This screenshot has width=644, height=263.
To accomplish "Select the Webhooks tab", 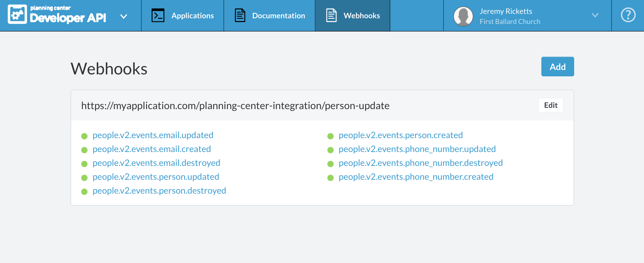I will pyautogui.click(x=361, y=16).
